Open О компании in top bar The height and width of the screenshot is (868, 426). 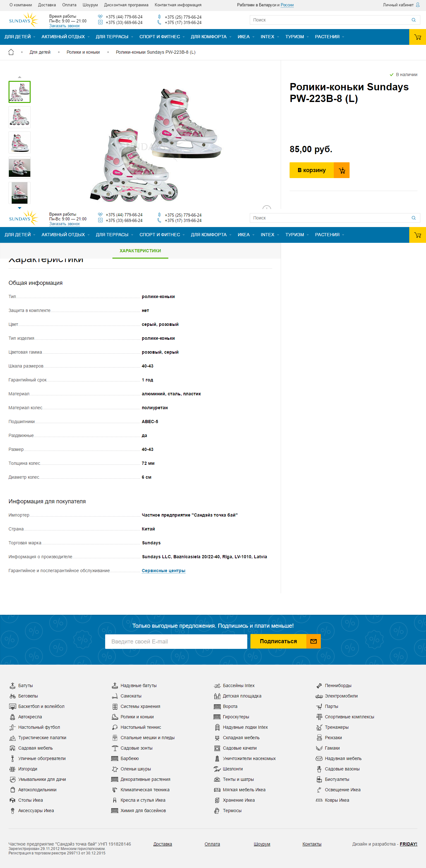pos(21,5)
